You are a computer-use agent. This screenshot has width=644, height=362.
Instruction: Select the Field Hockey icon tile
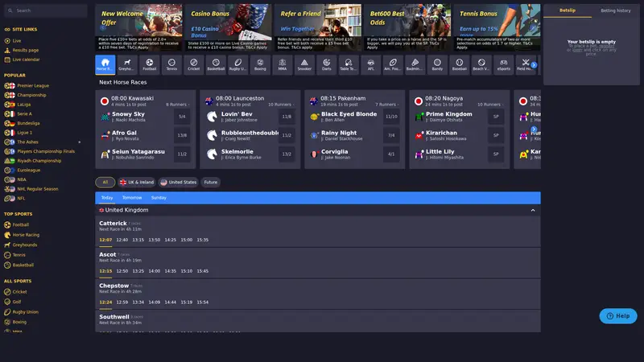[526, 65]
